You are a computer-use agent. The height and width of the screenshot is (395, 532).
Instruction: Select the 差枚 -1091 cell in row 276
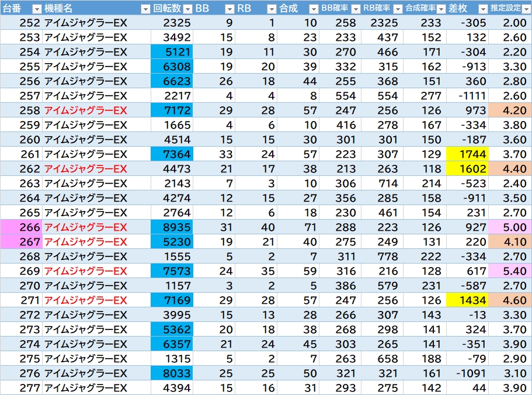click(x=467, y=373)
